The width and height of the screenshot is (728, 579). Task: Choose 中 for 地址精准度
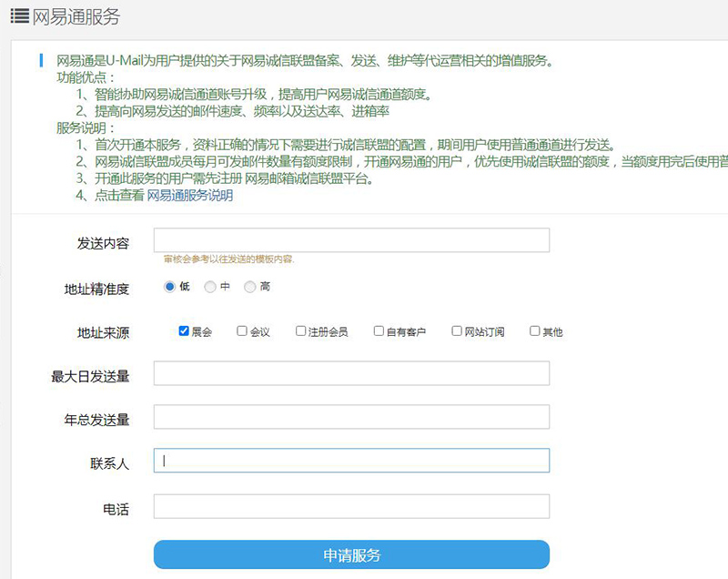pyautogui.click(x=210, y=287)
